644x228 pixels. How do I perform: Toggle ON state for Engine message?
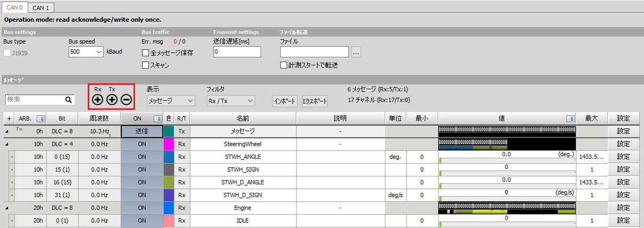tap(142, 208)
